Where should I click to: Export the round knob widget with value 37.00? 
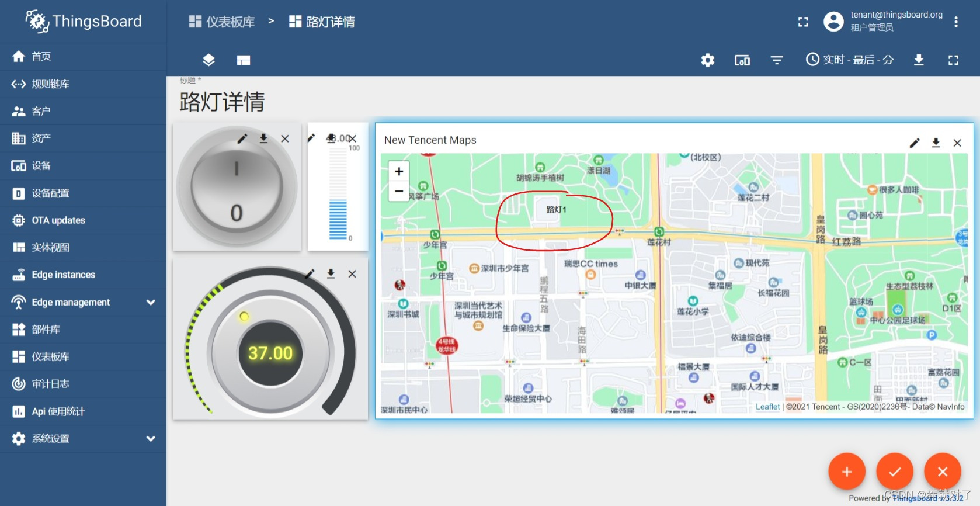tap(331, 274)
